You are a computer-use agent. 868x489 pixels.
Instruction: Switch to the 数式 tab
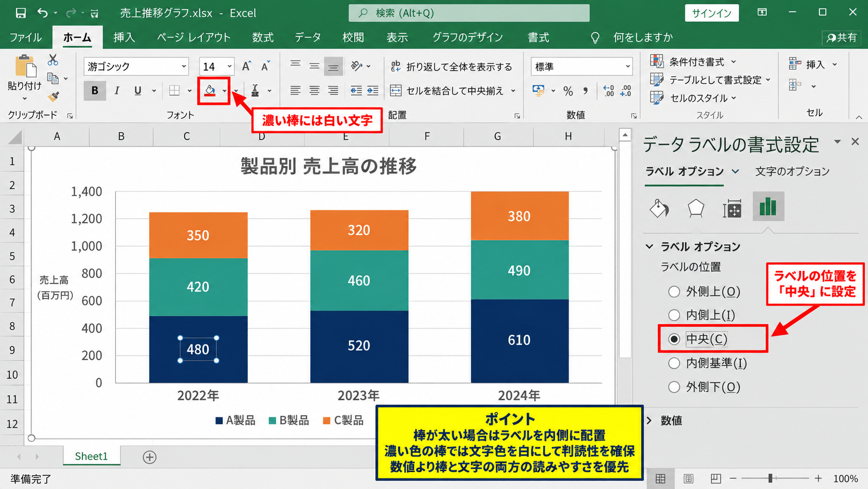pos(263,37)
